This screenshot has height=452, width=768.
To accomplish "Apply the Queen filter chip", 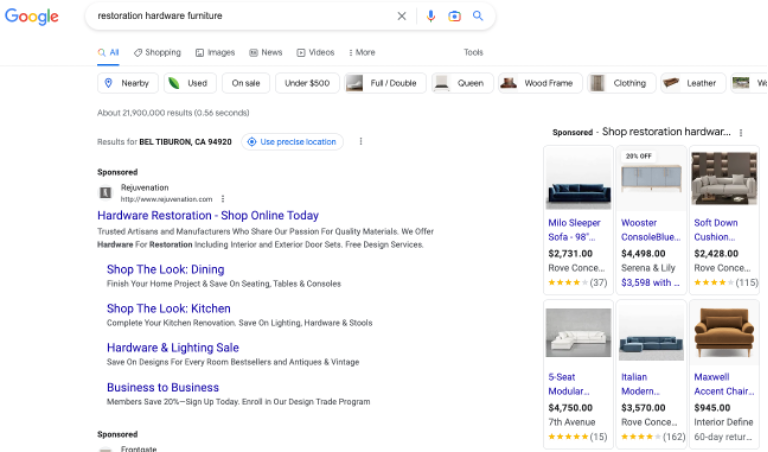I will [x=462, y=83].
